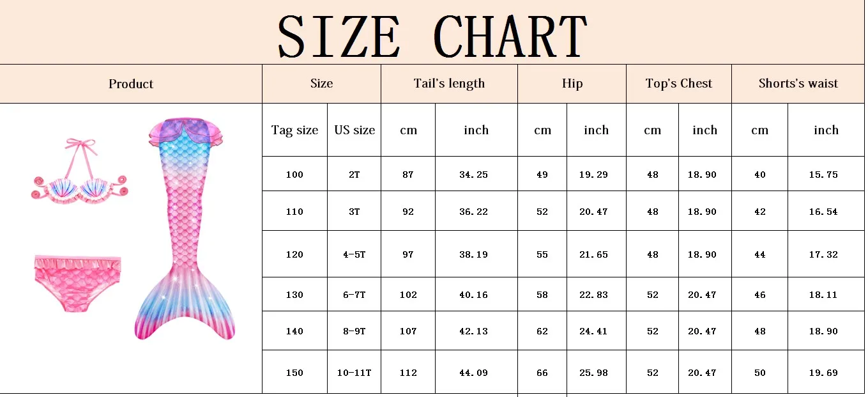Select the 25.98 inch hip cell
868x397 pixels.
tap(596, 372)
